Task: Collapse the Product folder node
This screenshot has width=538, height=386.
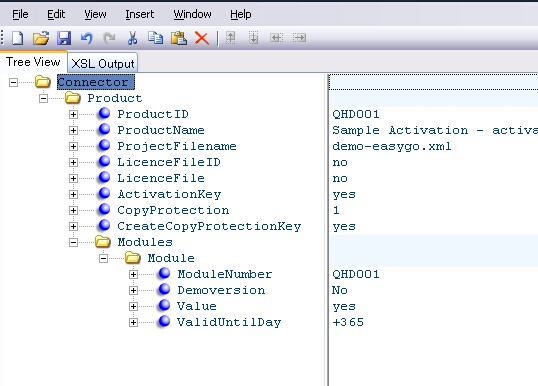Action: pos(43,98)
